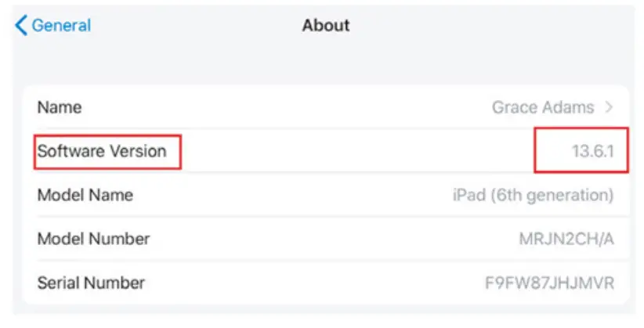This screenshot has height=328, width=644.
Task: Click the Model Number label
Action: pyautogui.click(x=93, y=239)
